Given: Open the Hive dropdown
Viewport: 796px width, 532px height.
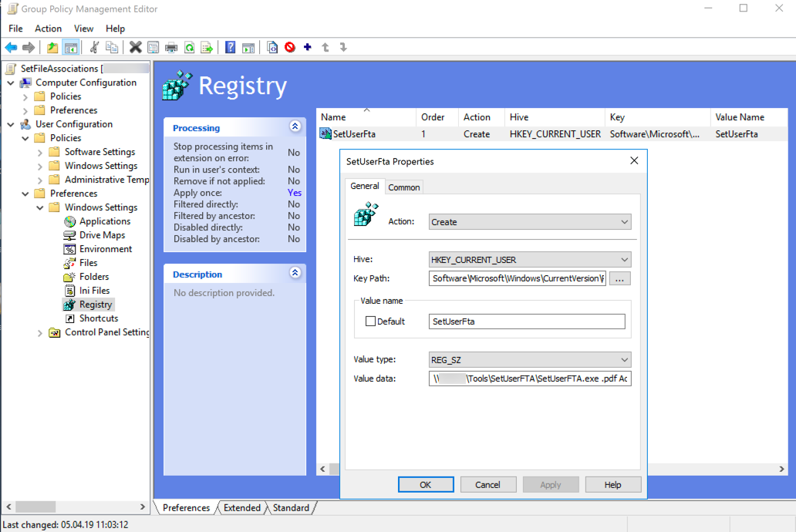Looking at the screenshot, I should pyautogui.click(x=530, y=259).
